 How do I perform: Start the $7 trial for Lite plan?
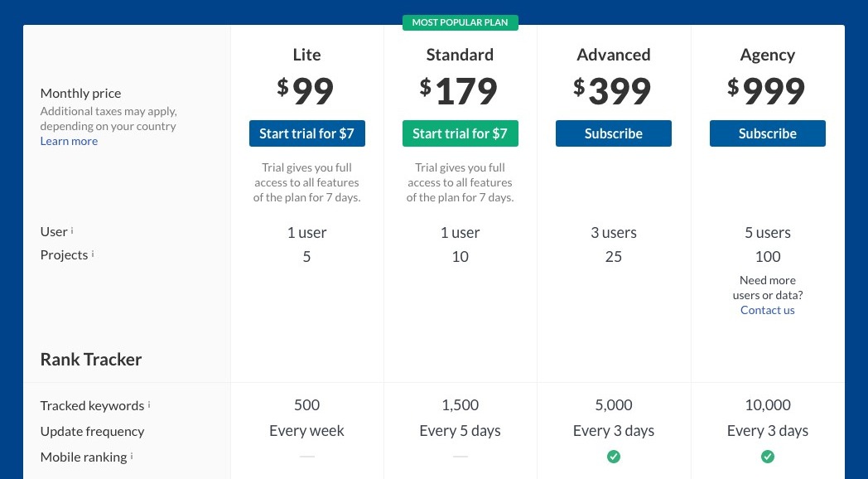[306, 133]
